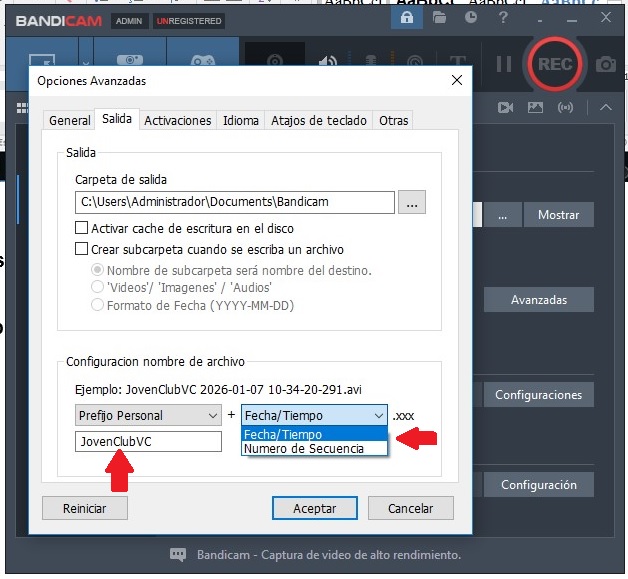Select game recording mode gamepad icon
Screen dimensions: 628x579
pyautogui.click(x=203, y=61)
